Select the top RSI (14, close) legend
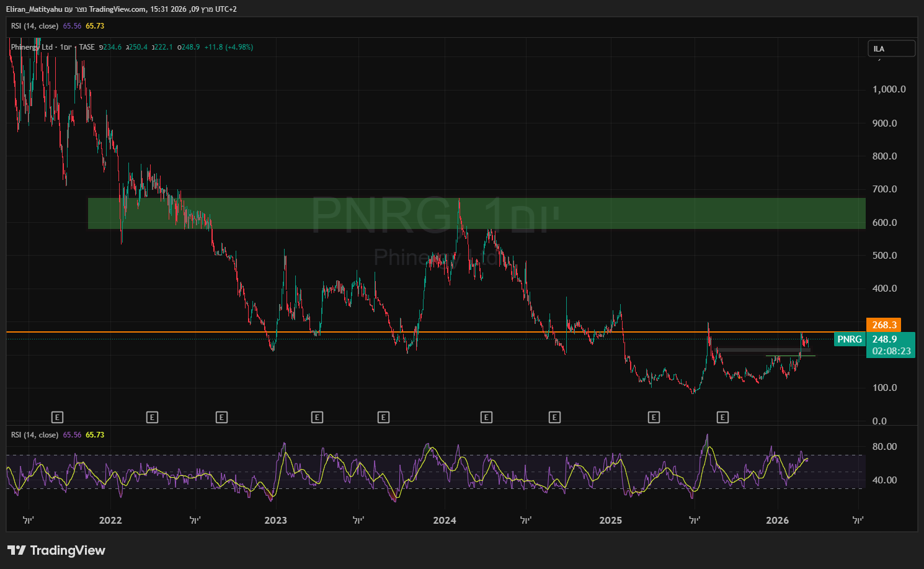The width and height of the screenshot is (924, 569). click(35, 26)
